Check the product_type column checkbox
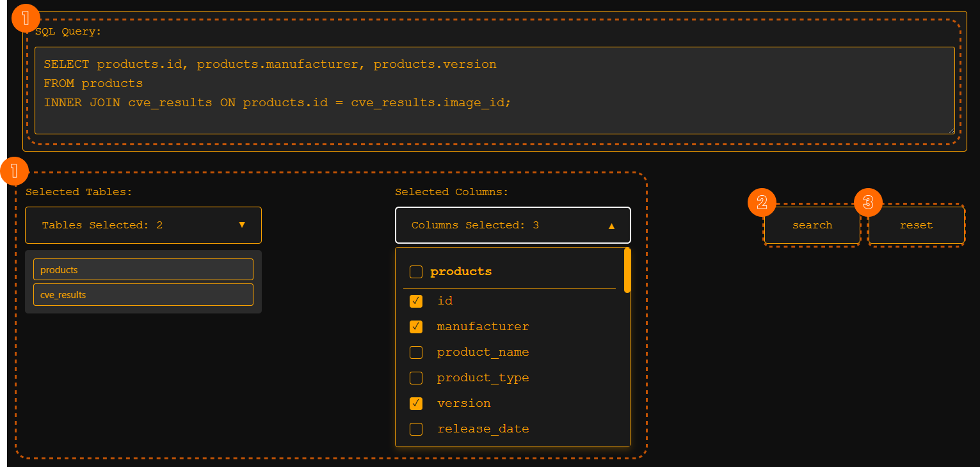980x467 pixels. coord(416,378)
